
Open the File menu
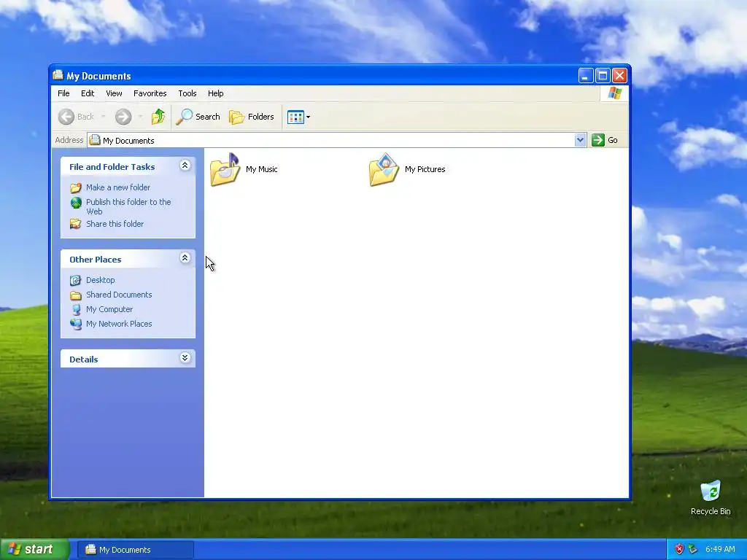[63, 93]
